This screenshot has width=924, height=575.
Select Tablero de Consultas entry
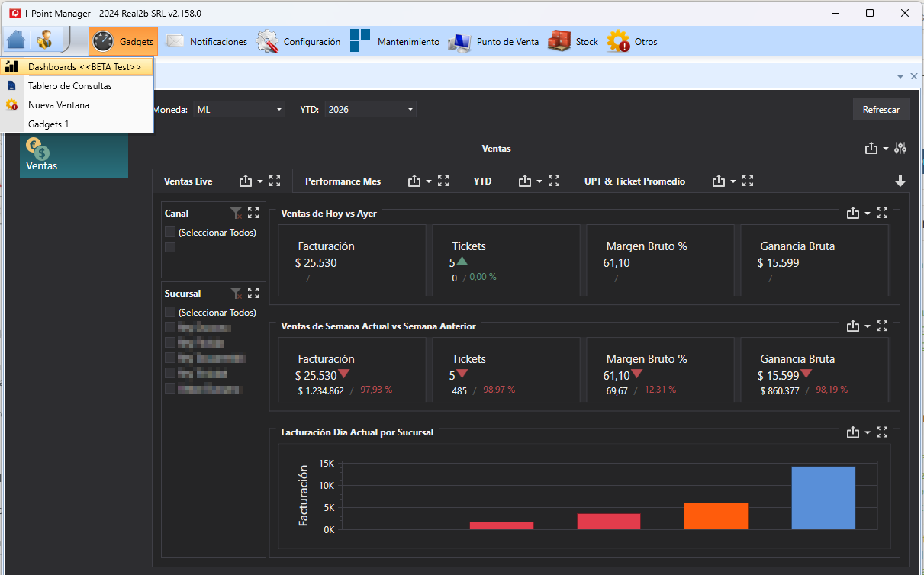click(x=78, y=86)
